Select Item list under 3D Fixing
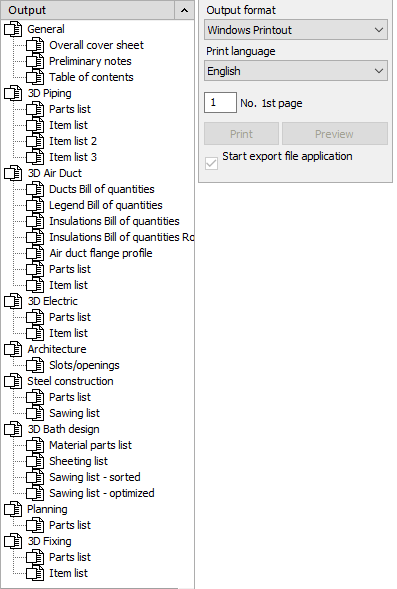 [x=68, y=573]
